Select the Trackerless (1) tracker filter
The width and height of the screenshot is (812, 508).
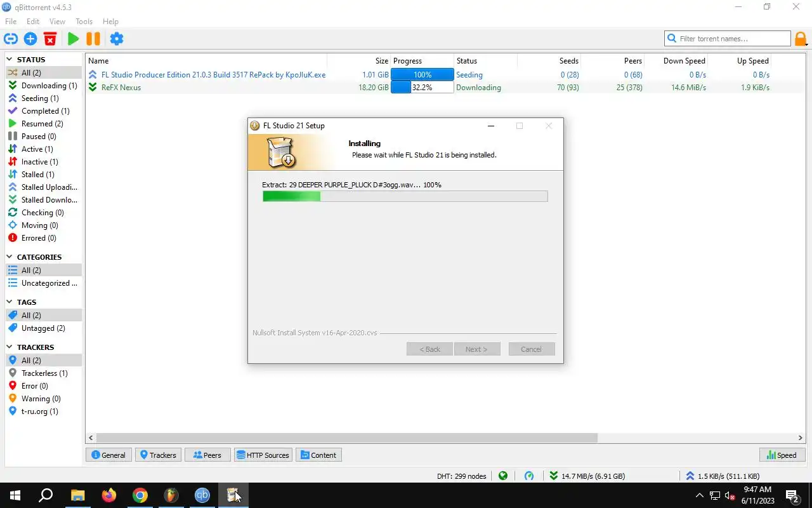[44, 373]
